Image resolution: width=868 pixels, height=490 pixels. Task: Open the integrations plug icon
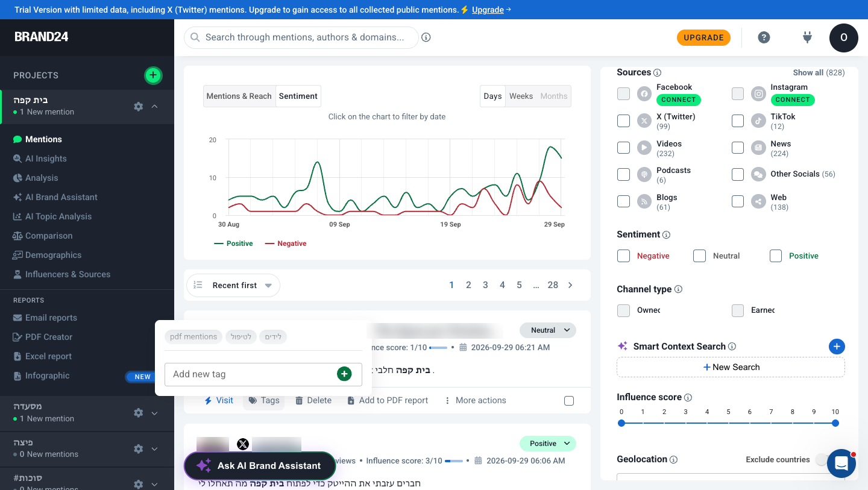click(808, 37)
